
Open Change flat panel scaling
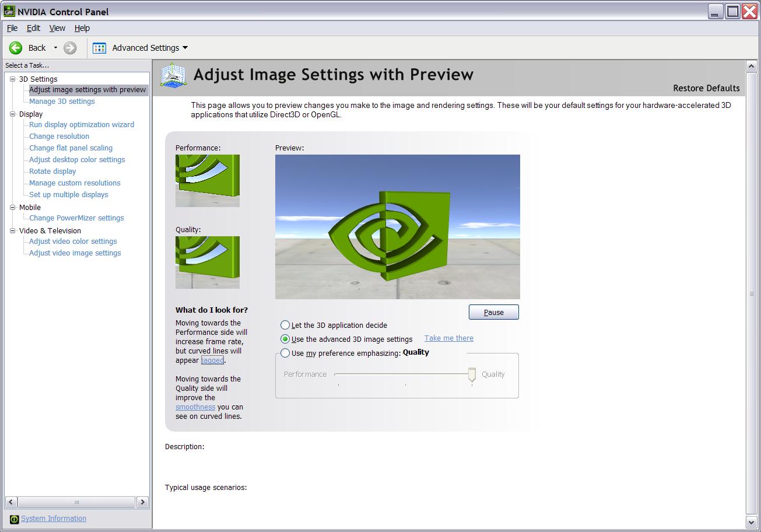coord(71,148)
